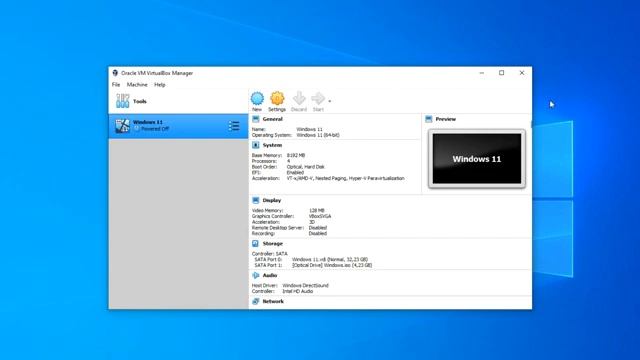Maximize the VirtualBox Manager window
This screenshot has width=640, height=360.
coord(502,73)
